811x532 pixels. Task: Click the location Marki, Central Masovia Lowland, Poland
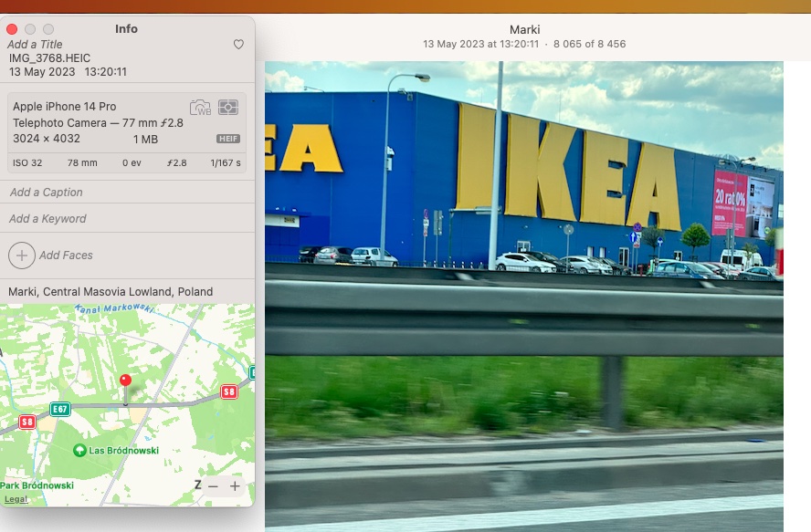(111, 292)
